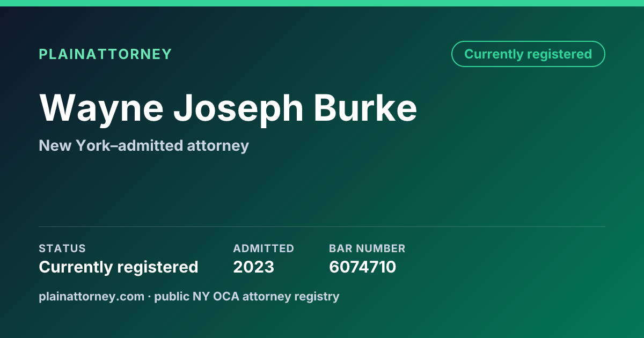Click the surname Burke in heading
This screenshot has width=644, height=338.
coord(365,107)
